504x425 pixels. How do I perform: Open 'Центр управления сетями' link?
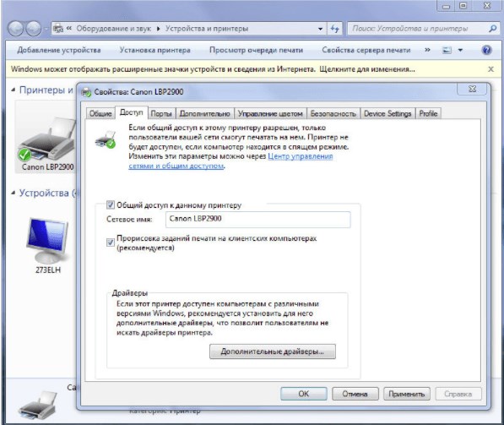230,161
